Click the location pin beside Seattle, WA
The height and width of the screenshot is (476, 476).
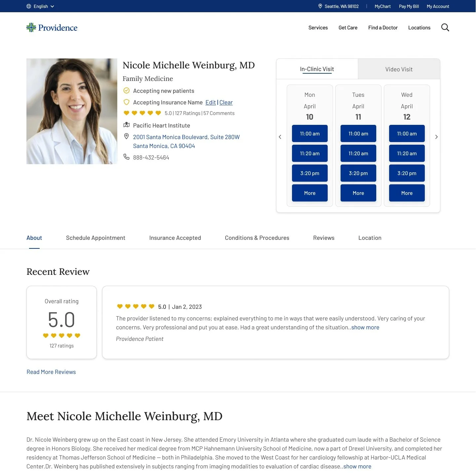click(x=320, y=6)
